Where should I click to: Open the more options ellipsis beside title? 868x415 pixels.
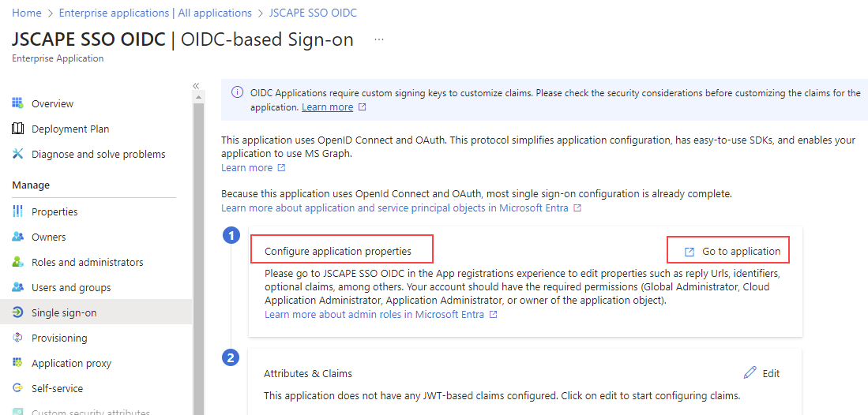click(378, 39)
